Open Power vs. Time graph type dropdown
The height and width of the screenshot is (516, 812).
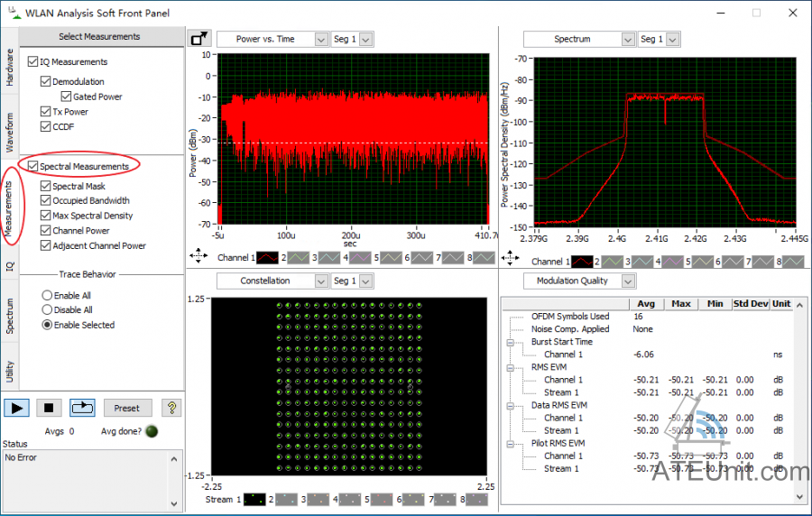click(321, 40)
